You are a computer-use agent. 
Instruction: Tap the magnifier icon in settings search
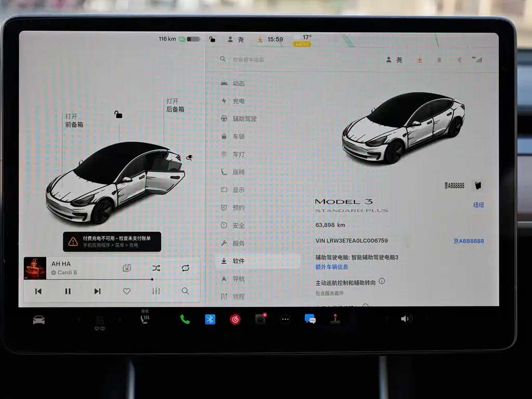pos(222,59)
